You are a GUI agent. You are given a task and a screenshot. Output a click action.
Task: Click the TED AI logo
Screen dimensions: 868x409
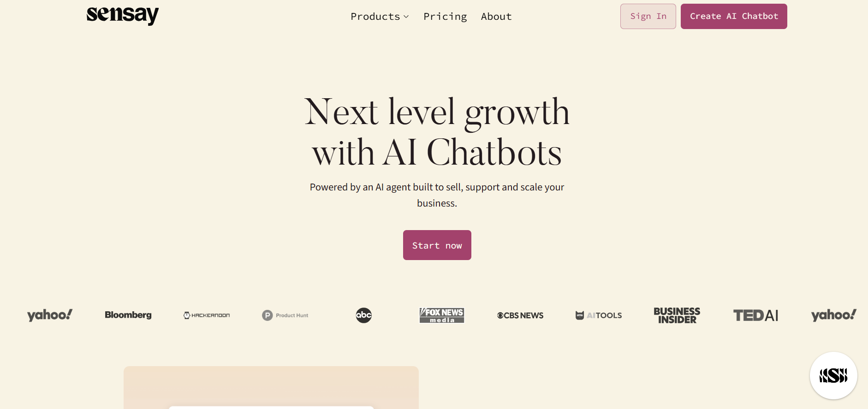755,315
